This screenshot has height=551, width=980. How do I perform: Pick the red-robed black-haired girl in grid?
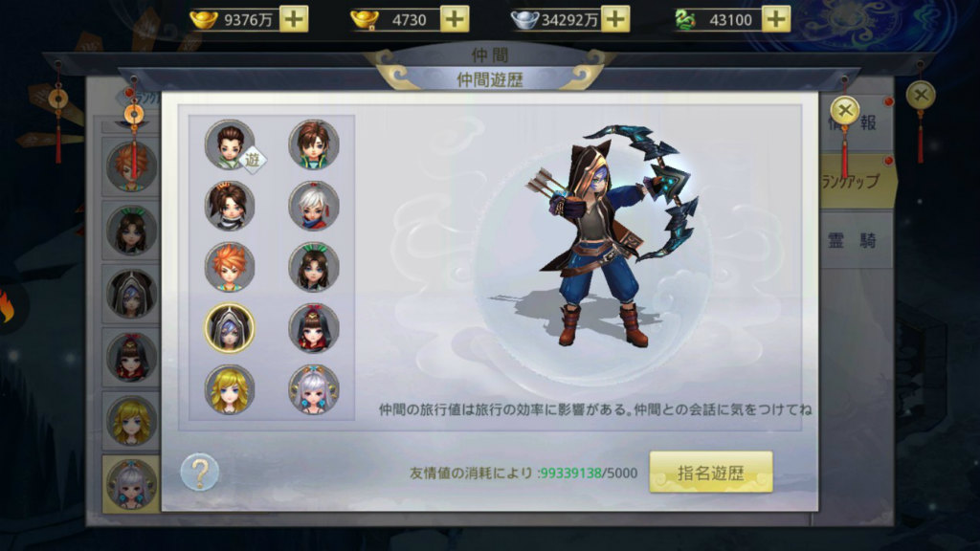coord(314,329)
